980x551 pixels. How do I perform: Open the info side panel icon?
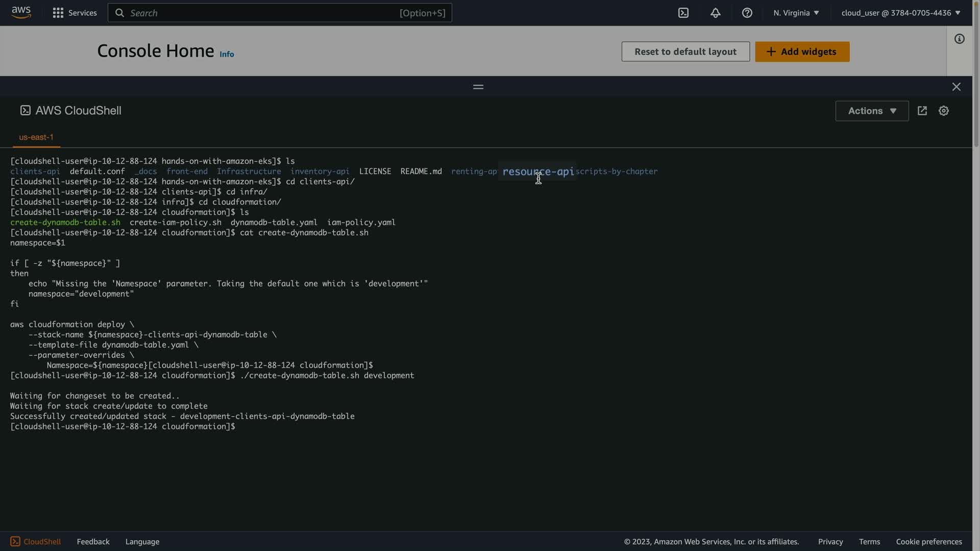(x=959, y=39)
